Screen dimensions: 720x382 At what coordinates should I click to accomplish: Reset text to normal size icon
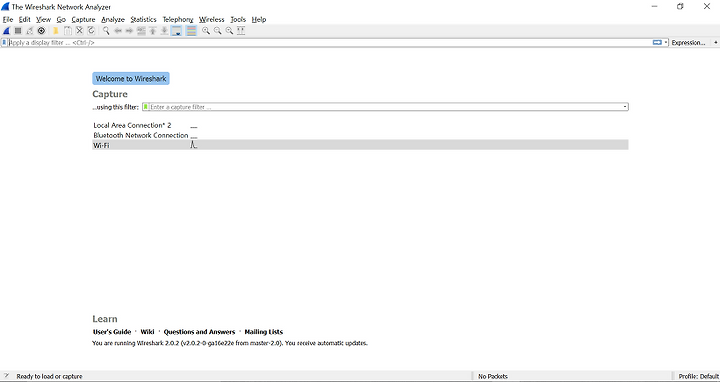pyautogui.click(x=229, y=31)
